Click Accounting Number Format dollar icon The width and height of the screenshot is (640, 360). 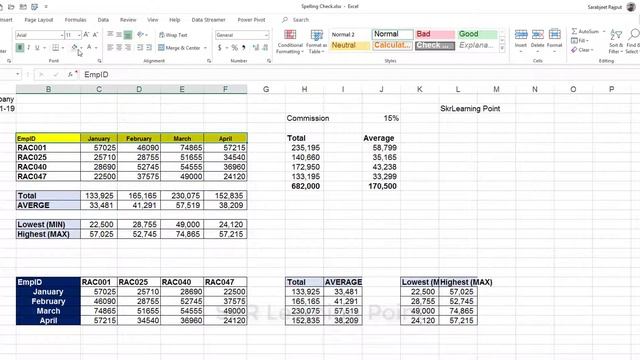(220, 48)
